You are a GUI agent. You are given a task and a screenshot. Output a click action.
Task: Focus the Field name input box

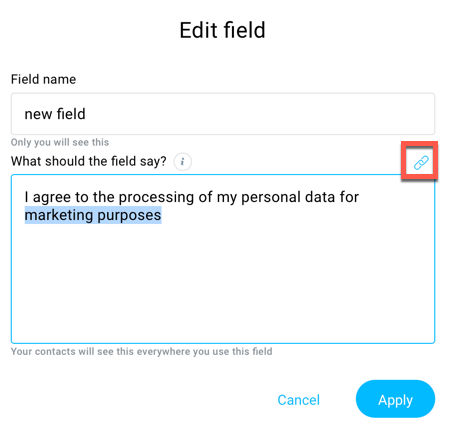tap(223, 114)
